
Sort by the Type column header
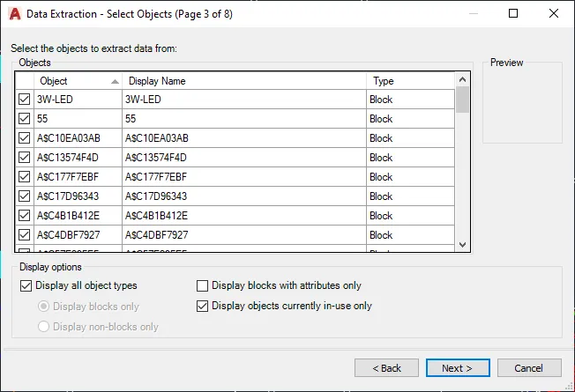coord(410,81)
